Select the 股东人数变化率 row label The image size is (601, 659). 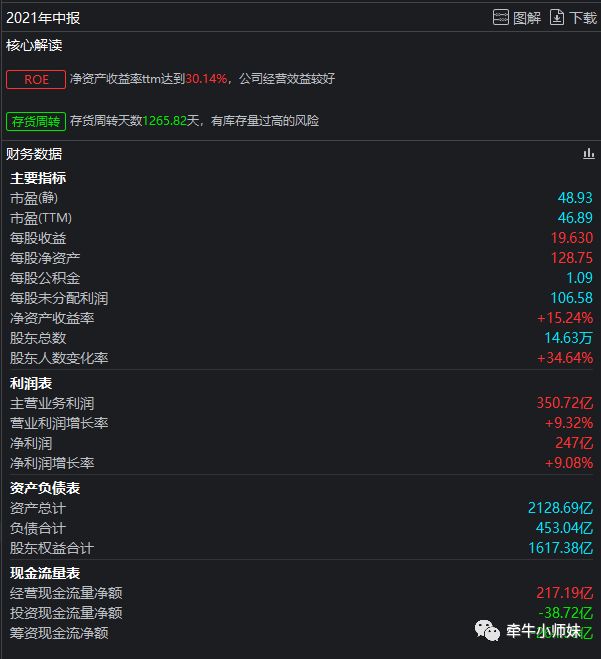[59, 358]
